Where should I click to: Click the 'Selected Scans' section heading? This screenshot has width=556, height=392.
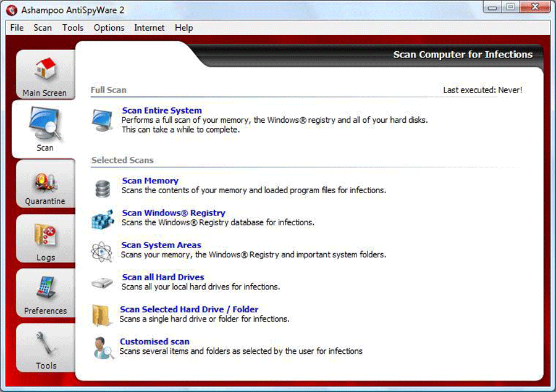[122, 161]
